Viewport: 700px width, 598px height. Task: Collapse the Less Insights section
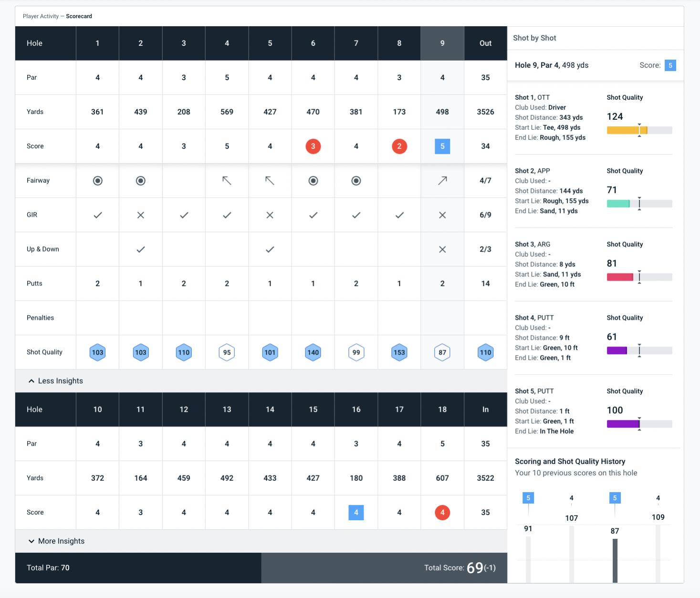[x=55, y=381]
